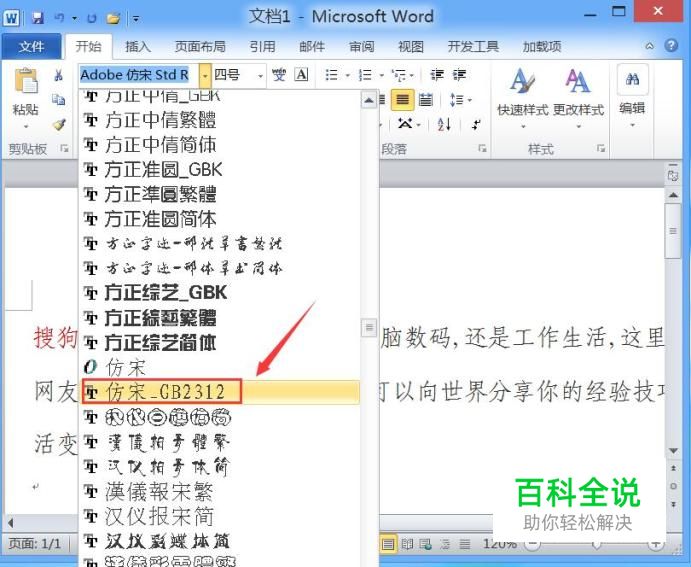Click the line spacing icon
Viewport: 691px width, 567px height.
pyautogui.click(x=457, y=100)
